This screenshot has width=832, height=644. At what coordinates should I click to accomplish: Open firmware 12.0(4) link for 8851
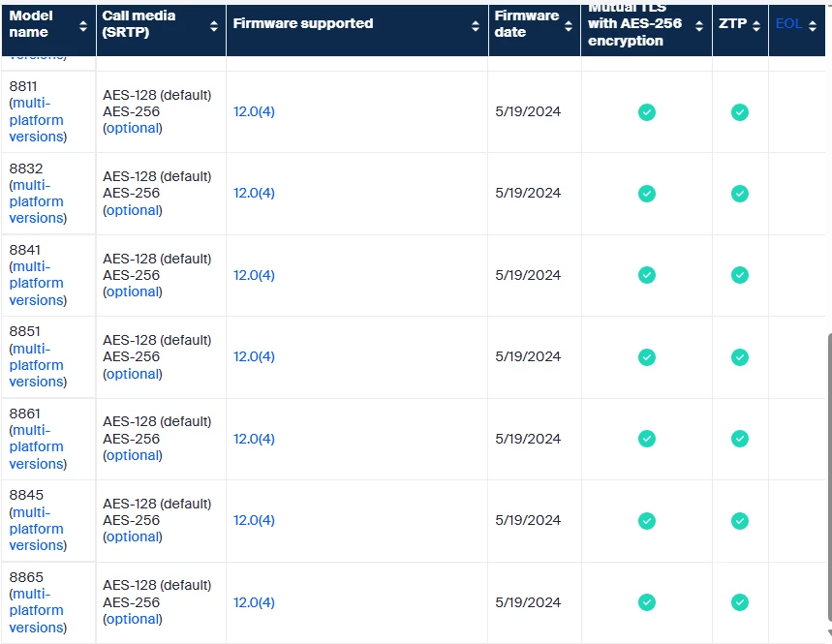click(254, 356)
